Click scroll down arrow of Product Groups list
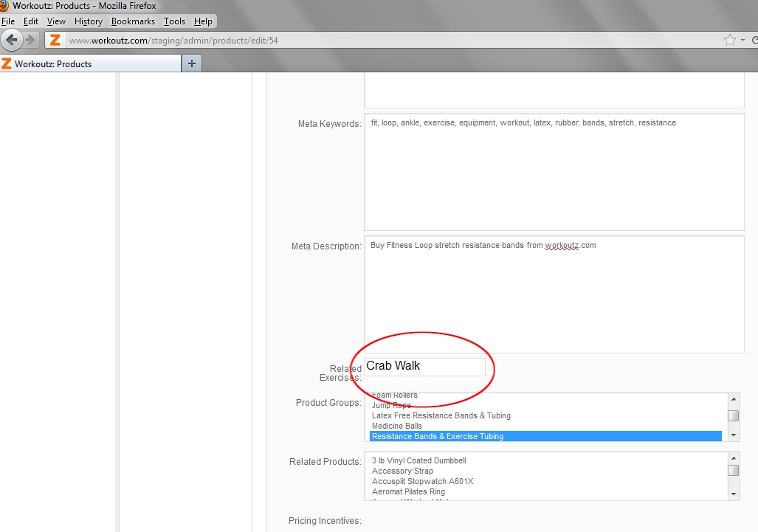The height and width of the screenshot is (532, 758). (x=734, y=435)
